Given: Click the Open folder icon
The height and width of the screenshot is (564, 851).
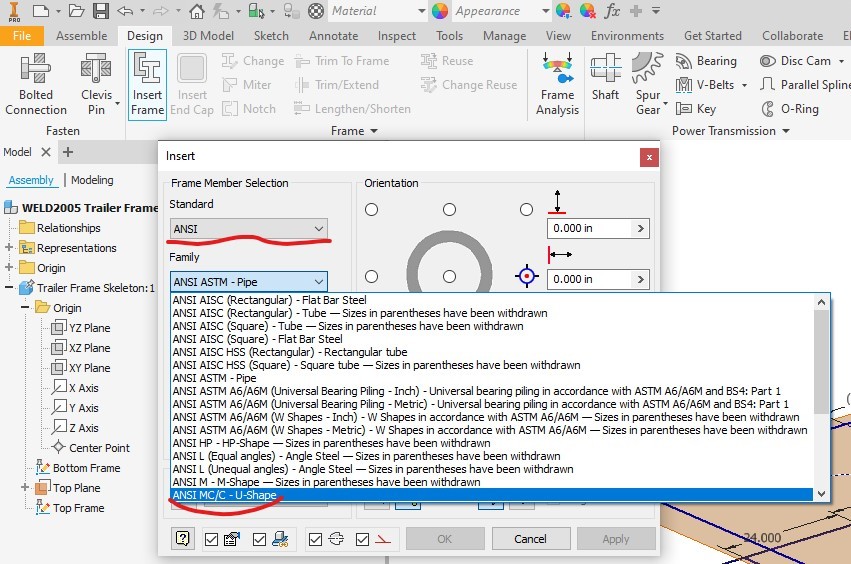Looking at the screenshot, I should pos(76,10).
